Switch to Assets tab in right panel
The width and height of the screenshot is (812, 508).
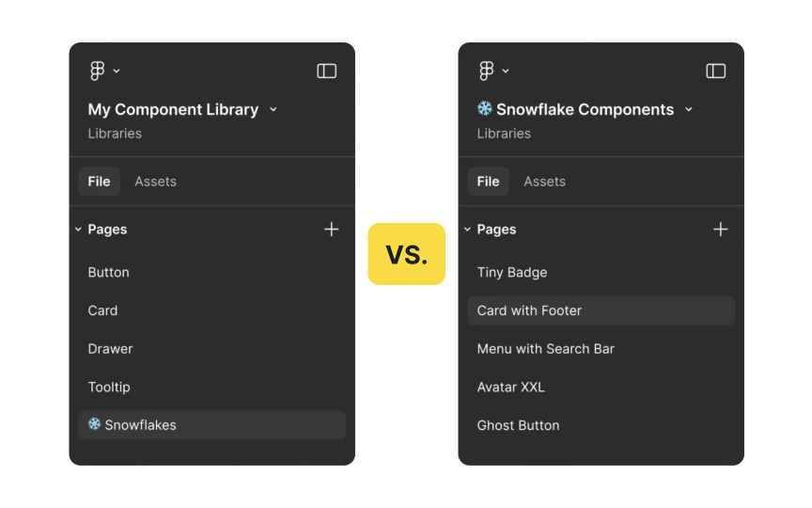click(544, 182)
